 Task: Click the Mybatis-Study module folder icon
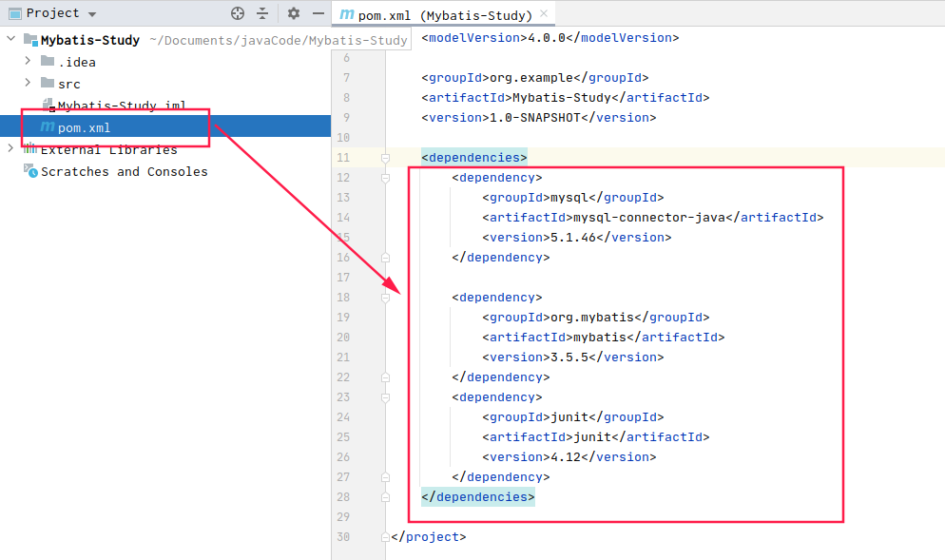(30, 40)
